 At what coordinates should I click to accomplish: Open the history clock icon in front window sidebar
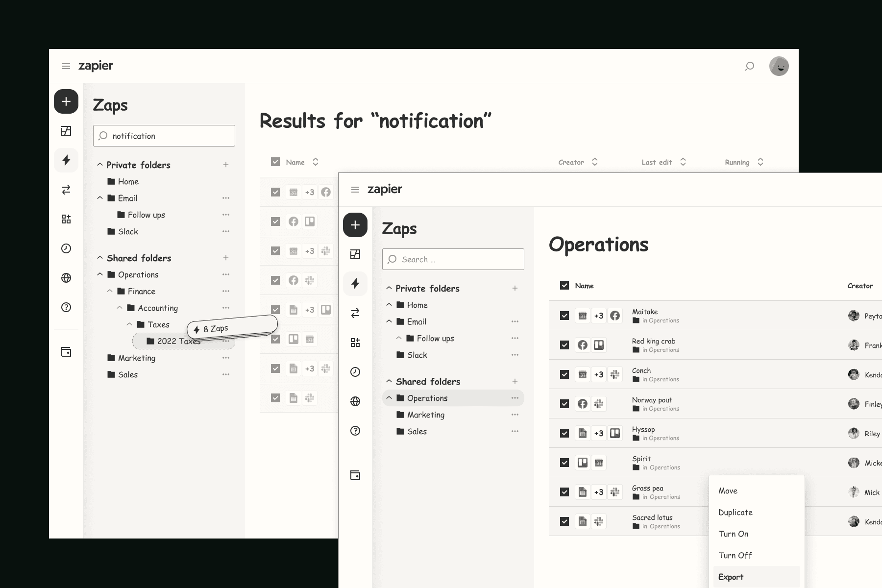pyautogui.click(x=355, y=372)
